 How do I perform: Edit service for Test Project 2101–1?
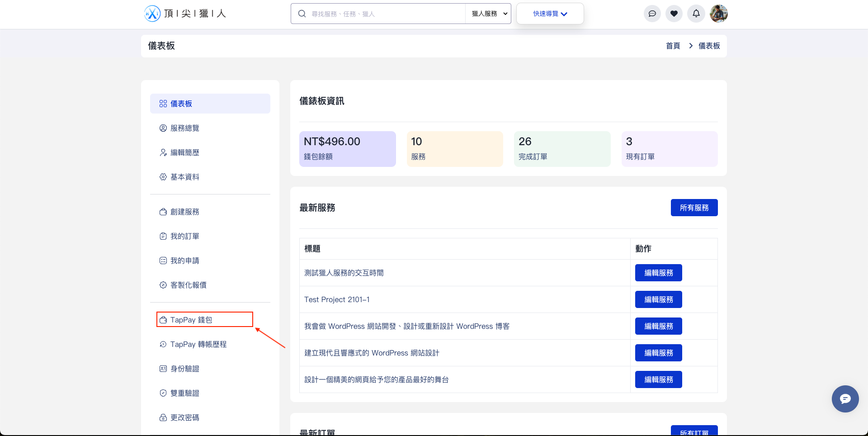(x=658, y=299)
